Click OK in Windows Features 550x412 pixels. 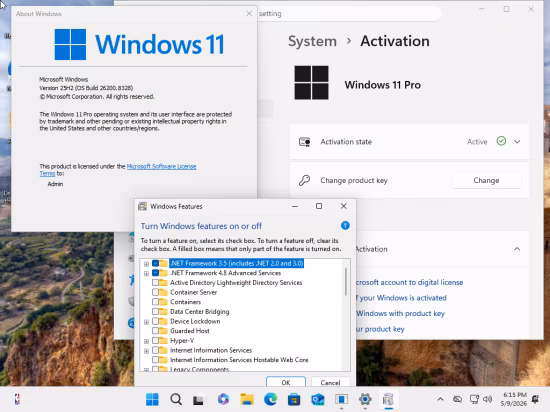[286, 382]
